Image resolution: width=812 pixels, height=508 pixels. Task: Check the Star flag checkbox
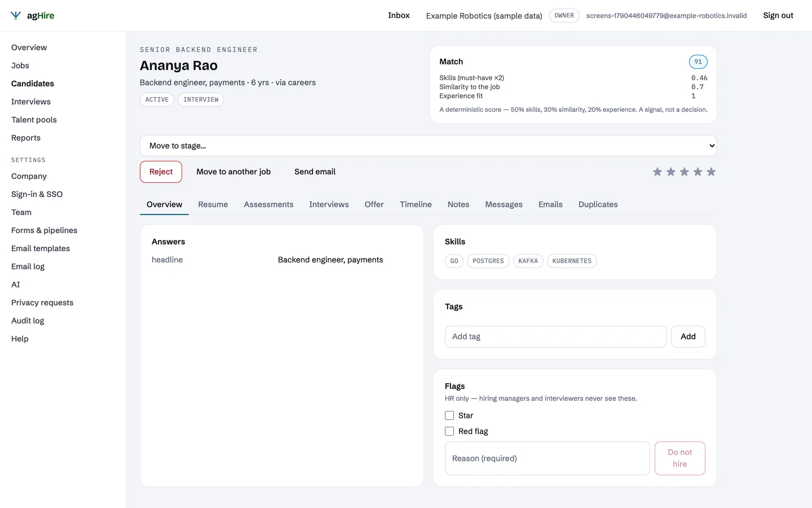click(449, 415)
